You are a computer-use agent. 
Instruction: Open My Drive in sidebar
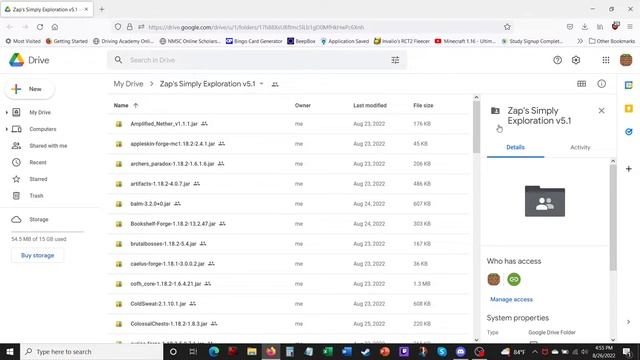pos(40,112)
